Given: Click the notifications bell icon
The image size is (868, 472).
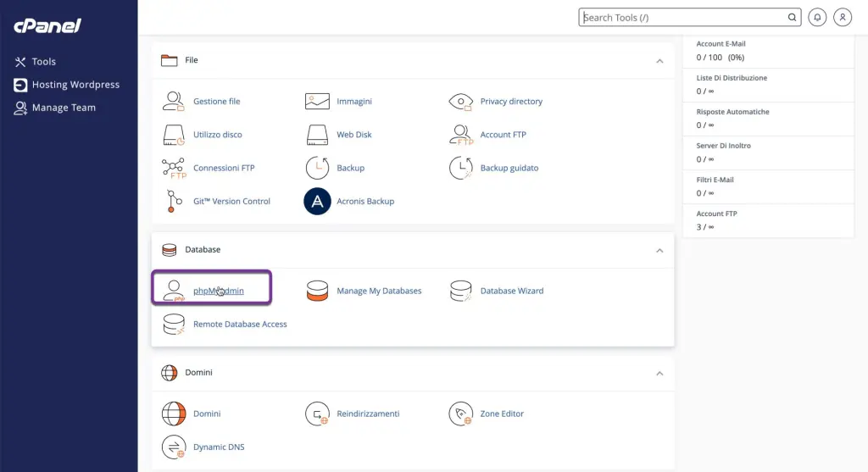Looking at the screenshot, I should 817,17.
